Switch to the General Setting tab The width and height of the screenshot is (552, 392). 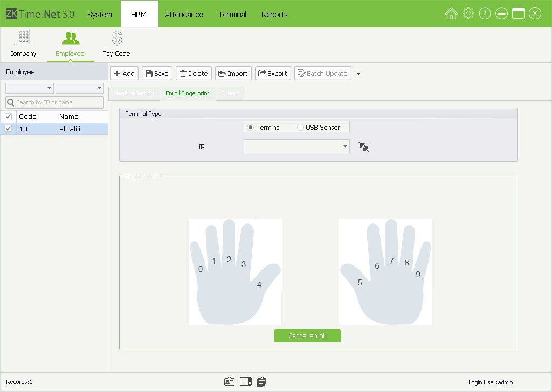(134, 94)
